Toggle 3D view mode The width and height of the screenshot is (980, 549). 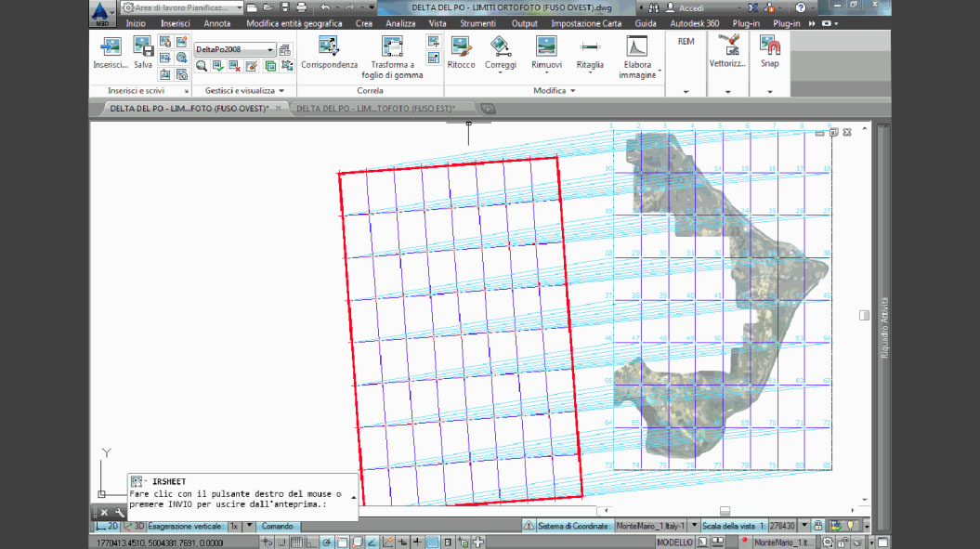tap(134, 527)
